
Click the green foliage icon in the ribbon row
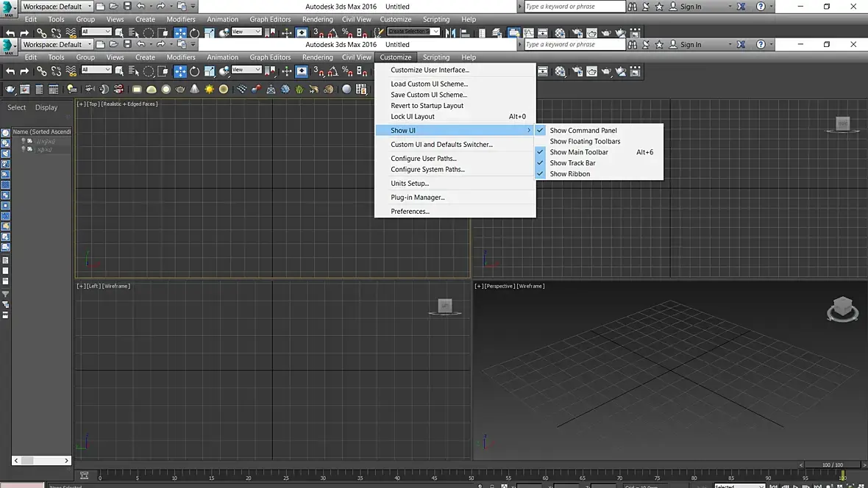click(299, 90)
